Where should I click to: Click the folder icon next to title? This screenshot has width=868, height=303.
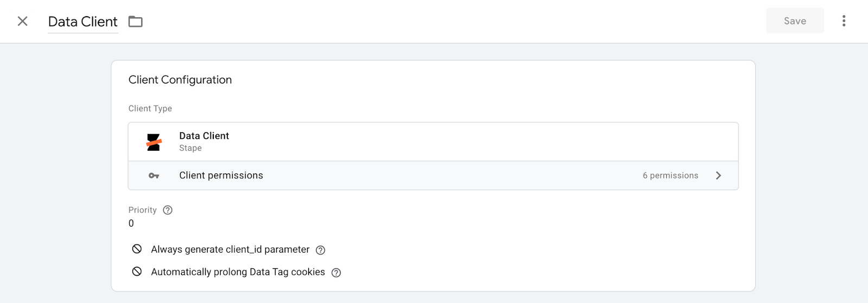point(135,22)
